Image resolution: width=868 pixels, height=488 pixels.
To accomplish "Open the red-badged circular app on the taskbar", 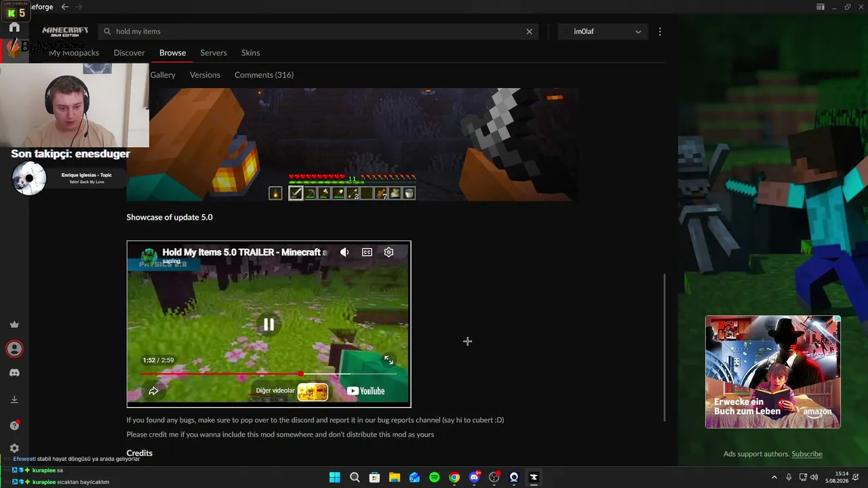I will (494, 477).
